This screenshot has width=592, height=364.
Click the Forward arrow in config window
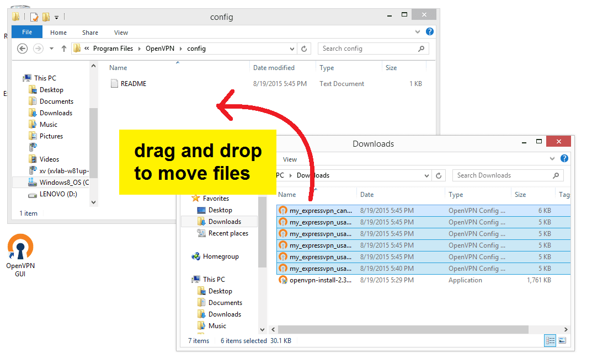click(x=38, y=49)
